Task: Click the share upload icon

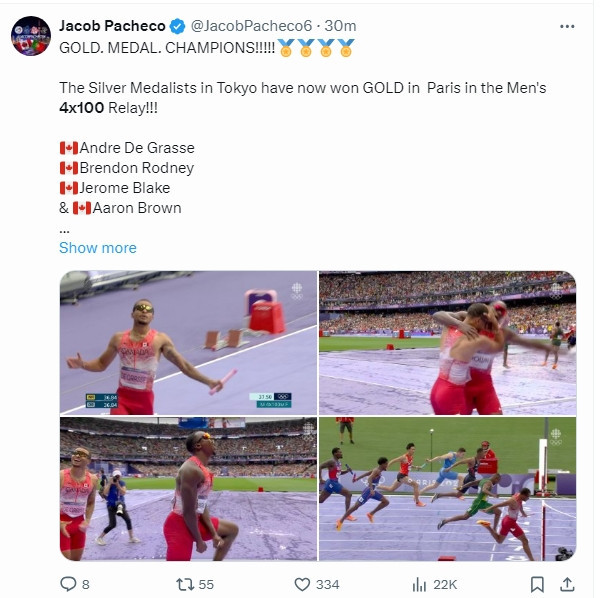Action: coord(568,584)
